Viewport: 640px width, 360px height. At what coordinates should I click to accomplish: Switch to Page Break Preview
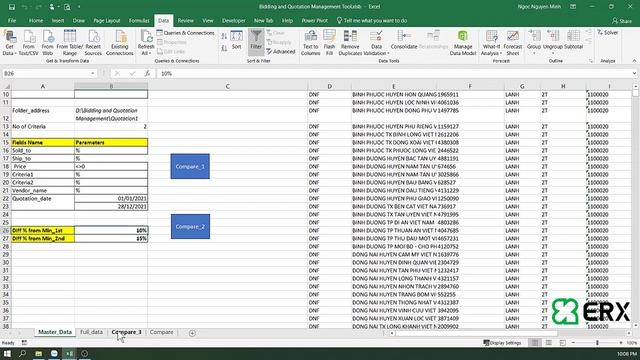[562, 343]
